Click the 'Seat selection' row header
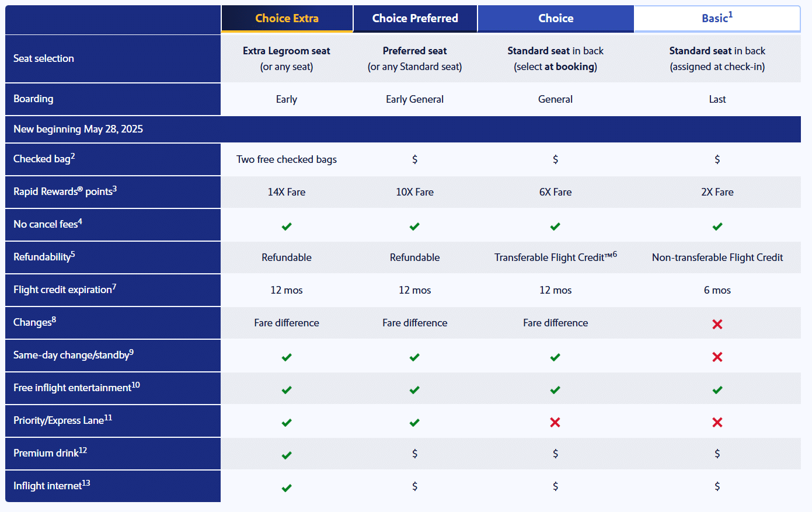Viewport: 812px width, 512px height. tap(113, 58)
